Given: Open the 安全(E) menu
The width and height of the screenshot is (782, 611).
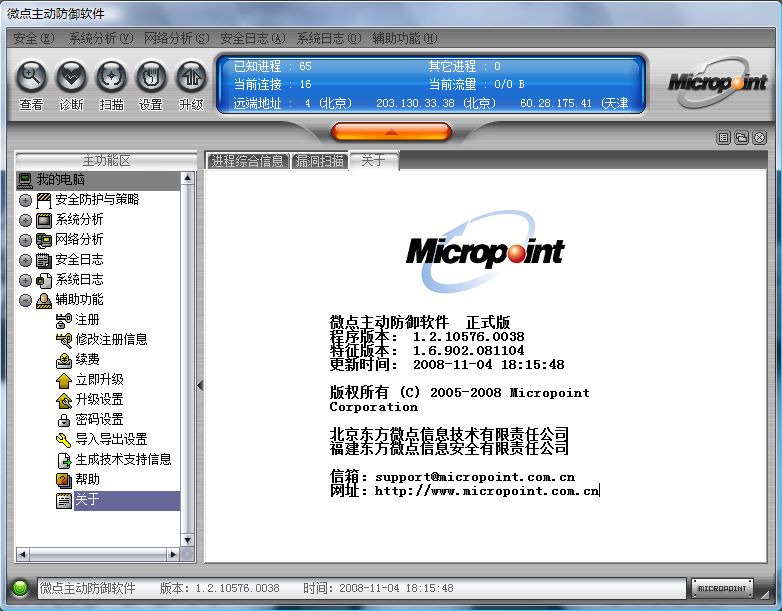Looking at the screenshot, I should click(33, 38).
